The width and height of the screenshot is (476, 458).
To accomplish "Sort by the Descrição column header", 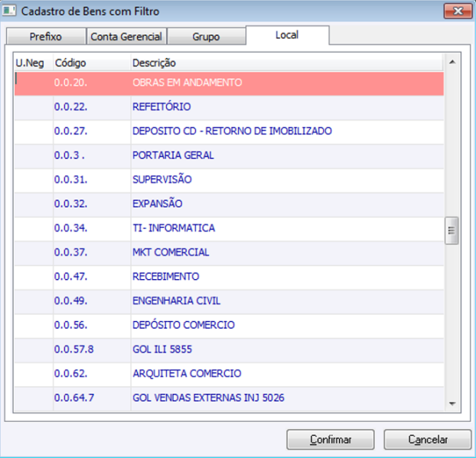I will pyautogui.click(x=287, y=63).
